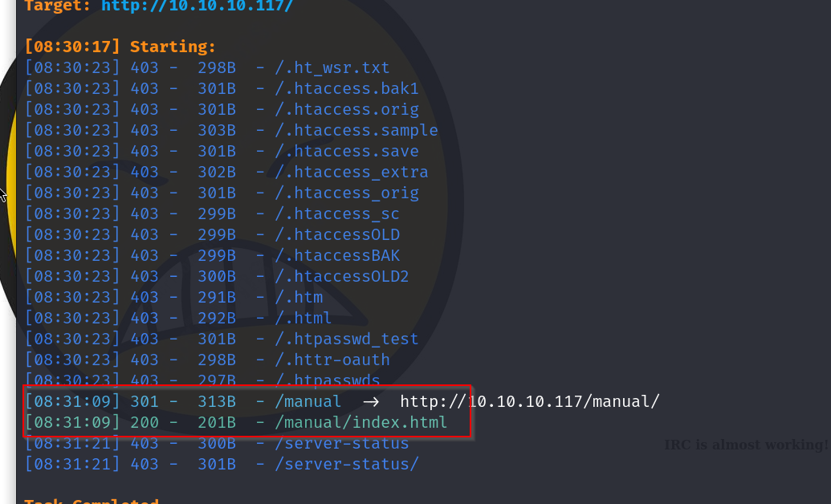831x504 pixels.
Task: Select the /.ht_wsr.txt result path
Action: click(x=333, y=67)
